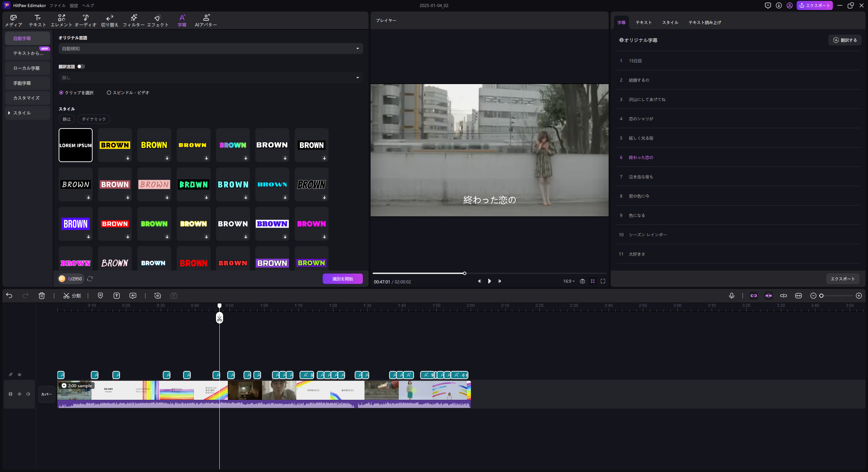Screen dimensions: 868x472
Task: Switch to the テキスト tab in right panel
Action: 644,22
